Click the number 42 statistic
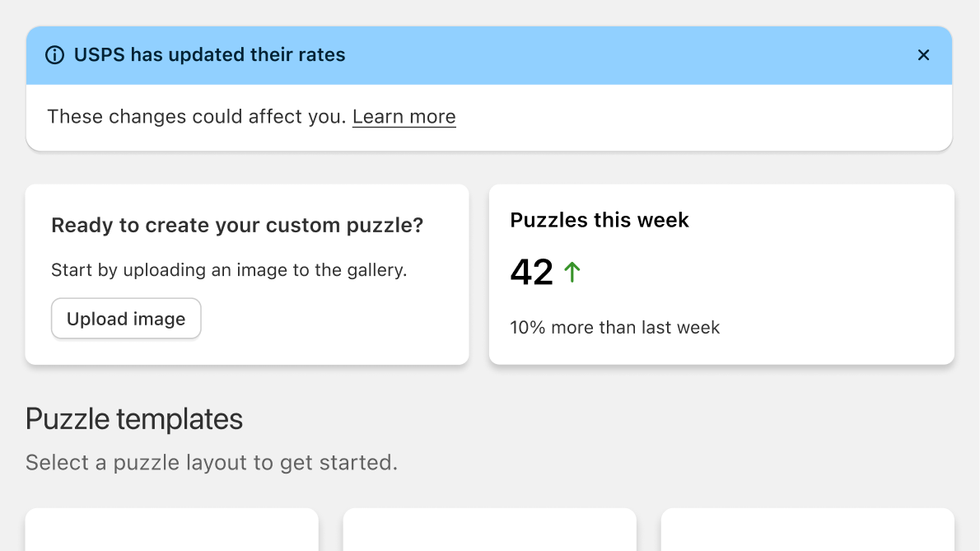Image resolution: width=980 pixels, height=551 pixels. point(531,272)
